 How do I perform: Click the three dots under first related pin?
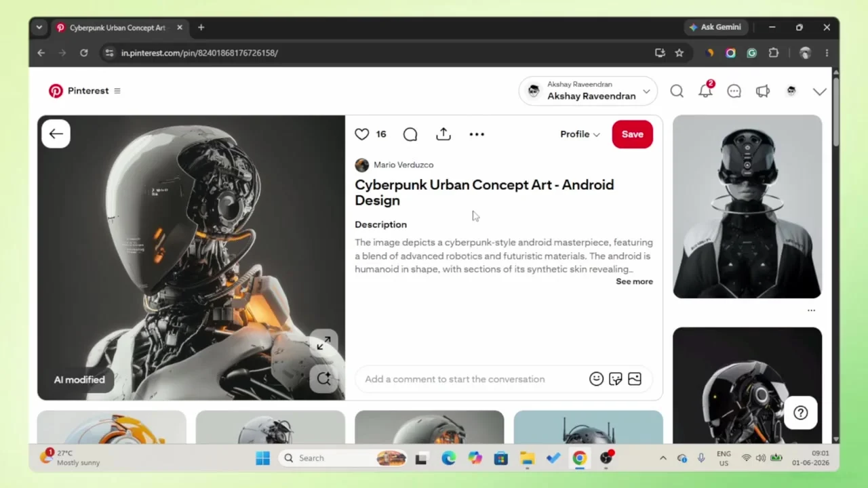(811, 310)
